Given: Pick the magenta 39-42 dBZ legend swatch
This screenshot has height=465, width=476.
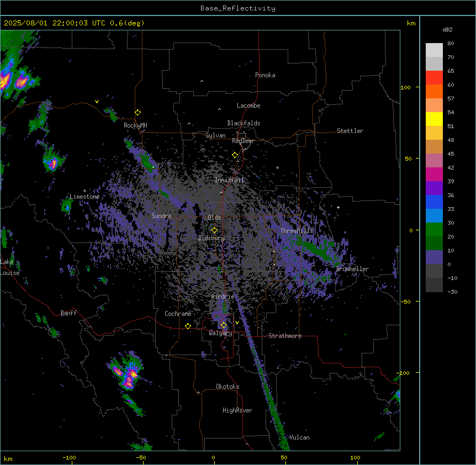Looking at the screenshot, I should 434,174.
